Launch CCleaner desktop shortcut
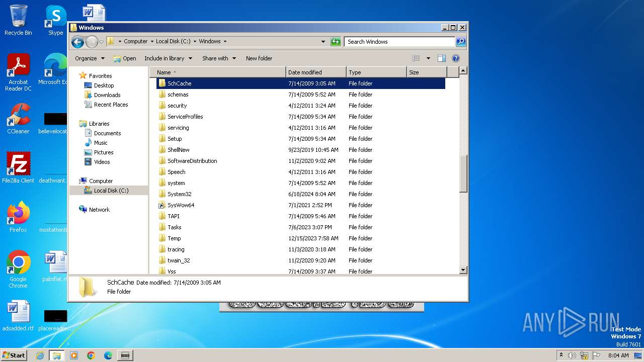The width and height of the screenshot is (644, 362). point(18,119)
